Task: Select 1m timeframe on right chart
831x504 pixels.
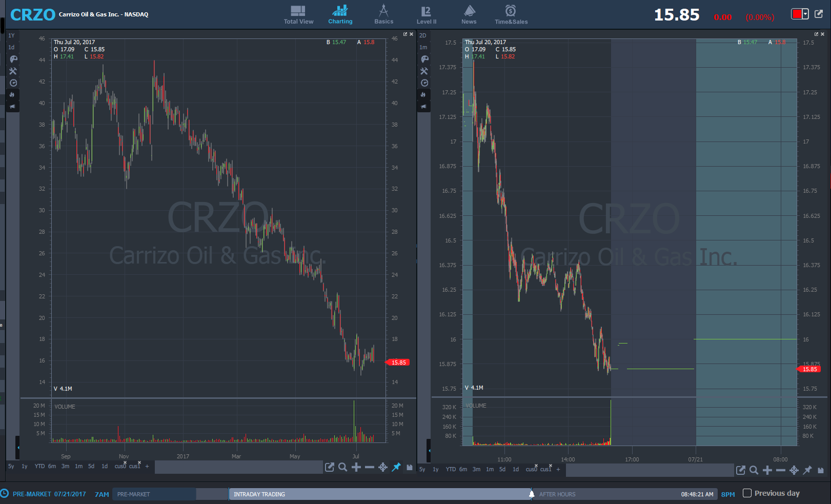Action: (490, 469)
